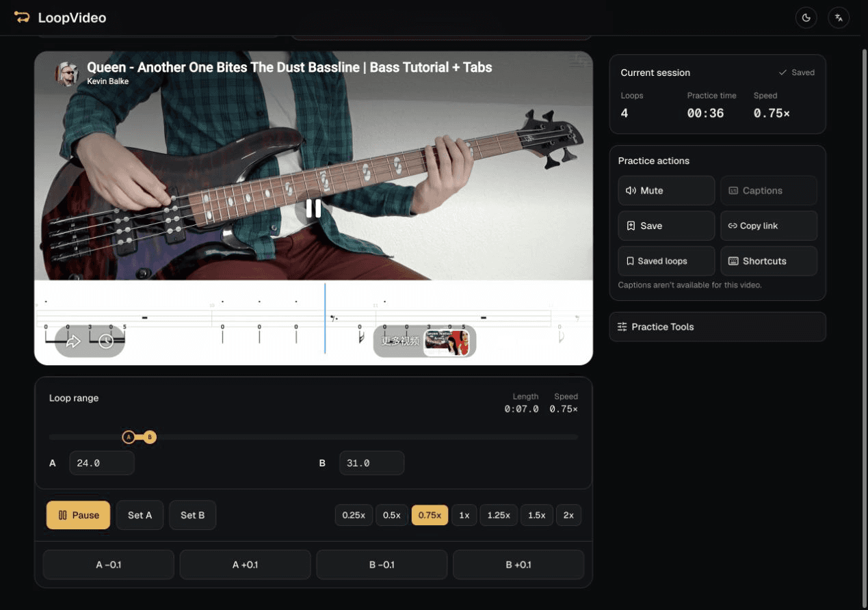Click the session speed 0.75× value
The width and height of the screenshot is (868, 610).
(772, 114)
